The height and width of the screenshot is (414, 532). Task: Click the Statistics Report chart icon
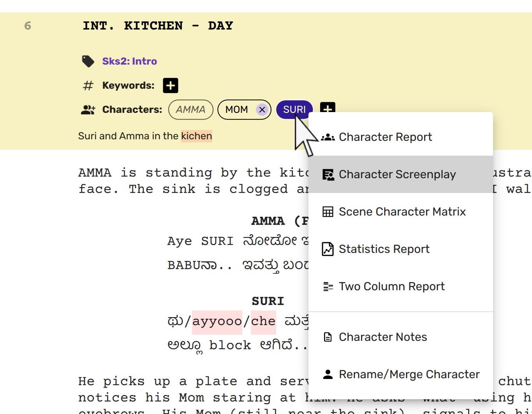coord(328,249)
